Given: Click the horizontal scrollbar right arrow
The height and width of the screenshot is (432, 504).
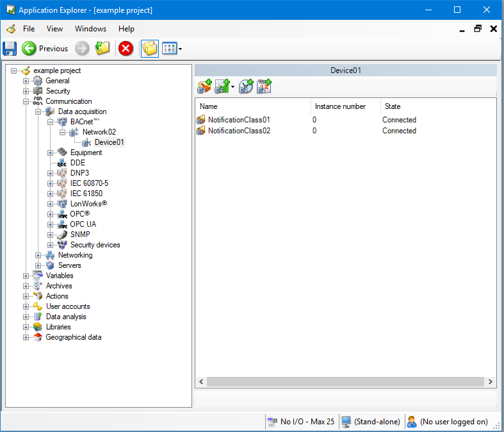Looking at the screenshot, I should pyautogui.click(x=490, y=381).
